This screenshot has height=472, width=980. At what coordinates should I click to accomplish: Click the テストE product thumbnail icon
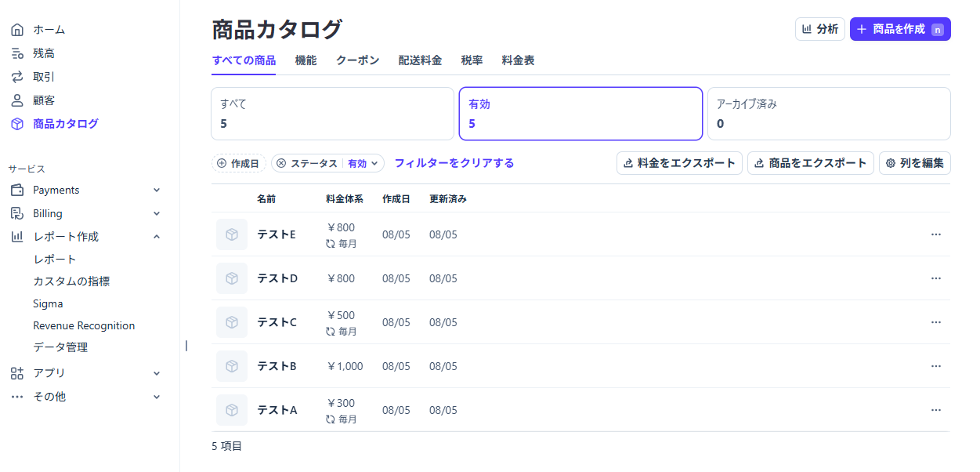point(232,234)
